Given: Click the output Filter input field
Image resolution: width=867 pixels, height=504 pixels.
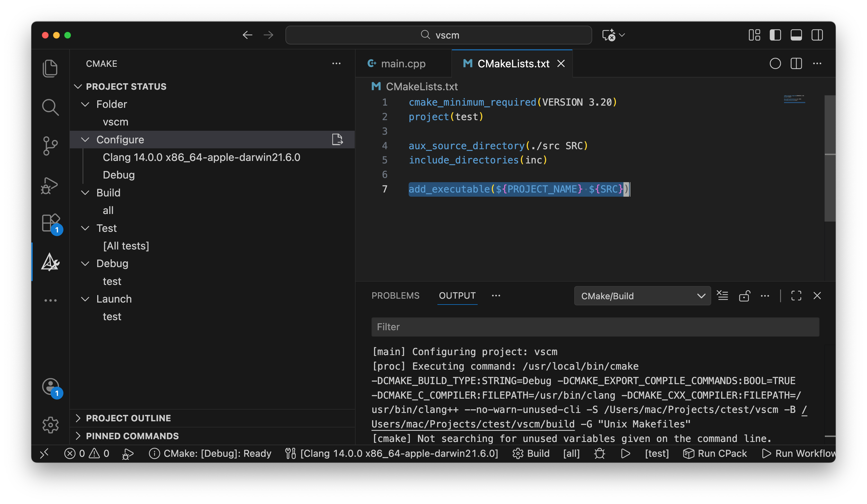Looking at the screenshot, I should click(595, 327).
